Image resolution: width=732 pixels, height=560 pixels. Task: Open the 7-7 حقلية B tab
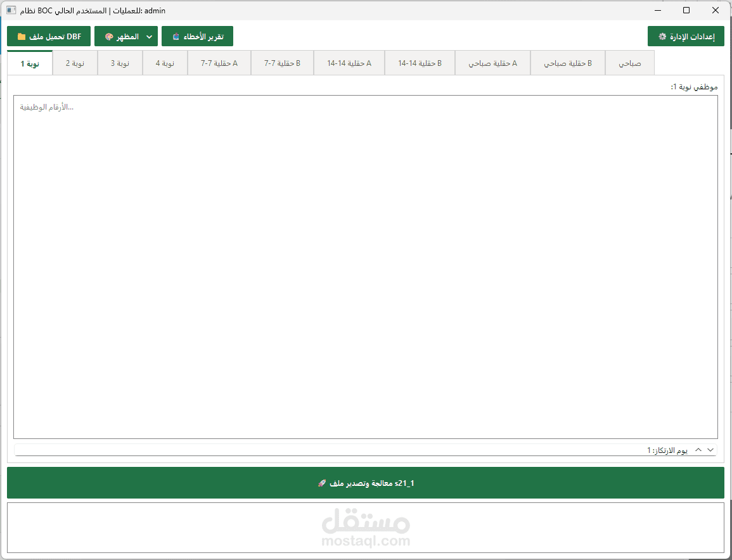283,63
